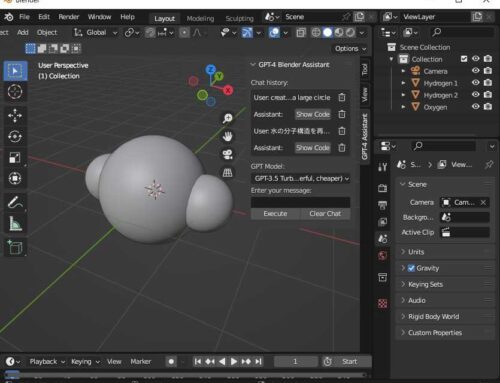Activate the Transform tool

coord(15,178)
